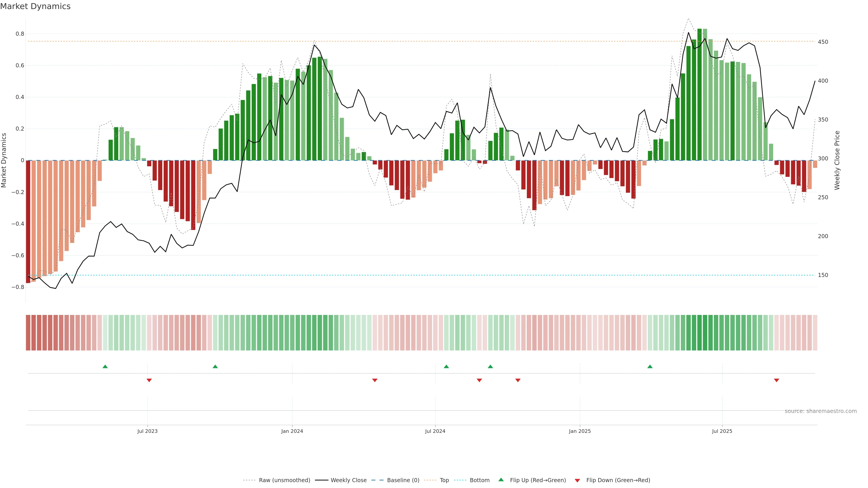Toggle the Top legend entry

[x=444, y=480]
